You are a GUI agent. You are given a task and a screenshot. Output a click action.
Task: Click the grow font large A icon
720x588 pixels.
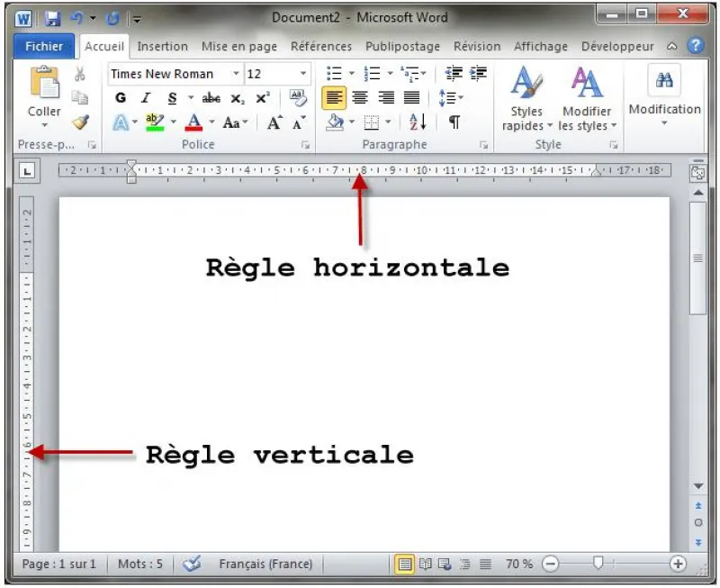coord(274,122)
